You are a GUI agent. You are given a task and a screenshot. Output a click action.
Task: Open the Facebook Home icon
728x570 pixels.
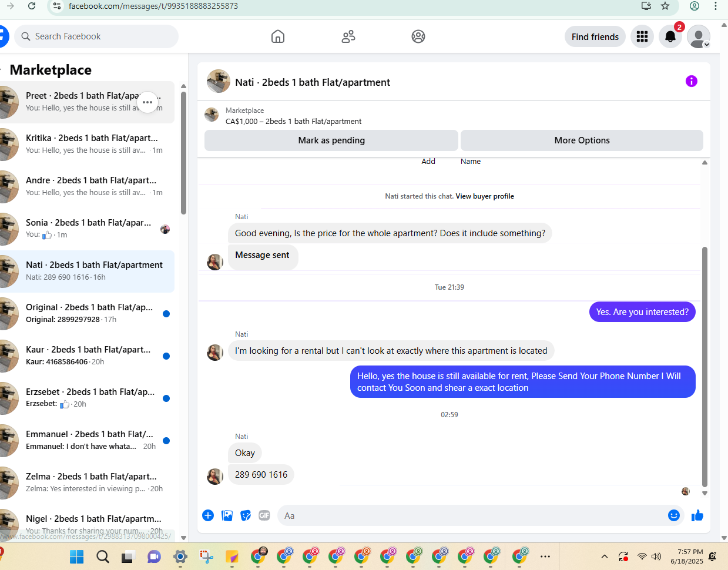(278, 36)
